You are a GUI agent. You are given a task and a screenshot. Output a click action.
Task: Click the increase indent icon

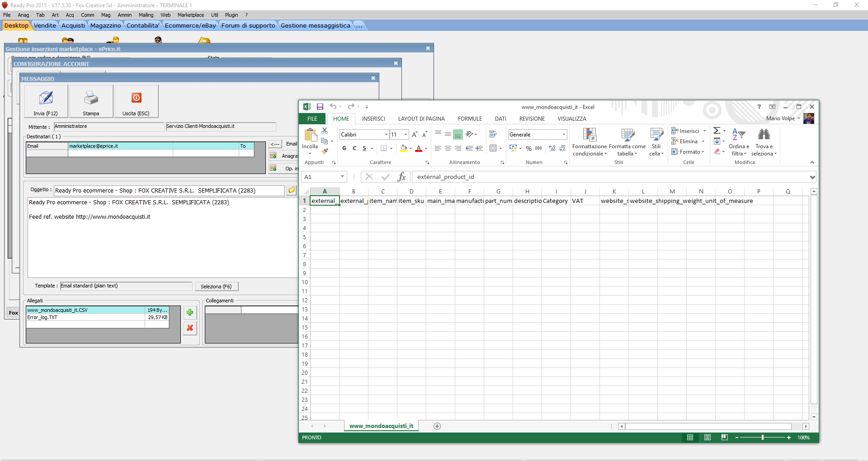click(479, 148)
